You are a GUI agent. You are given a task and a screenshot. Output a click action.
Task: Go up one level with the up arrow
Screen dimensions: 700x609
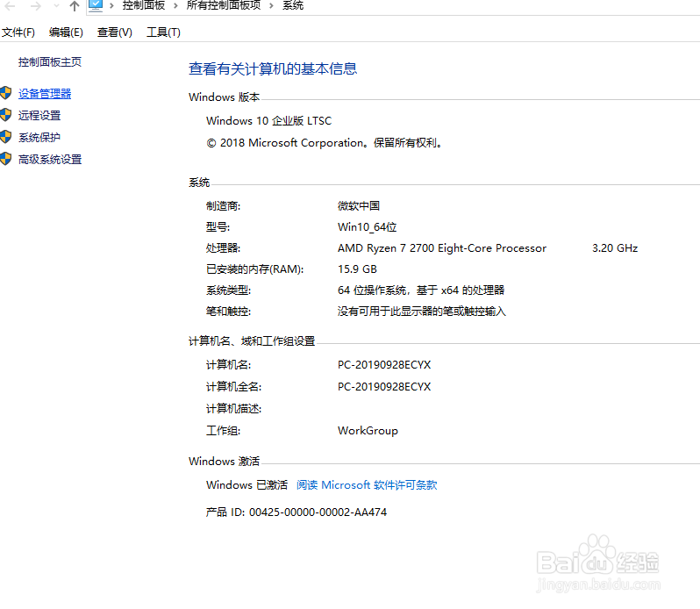tap(75, 6)
